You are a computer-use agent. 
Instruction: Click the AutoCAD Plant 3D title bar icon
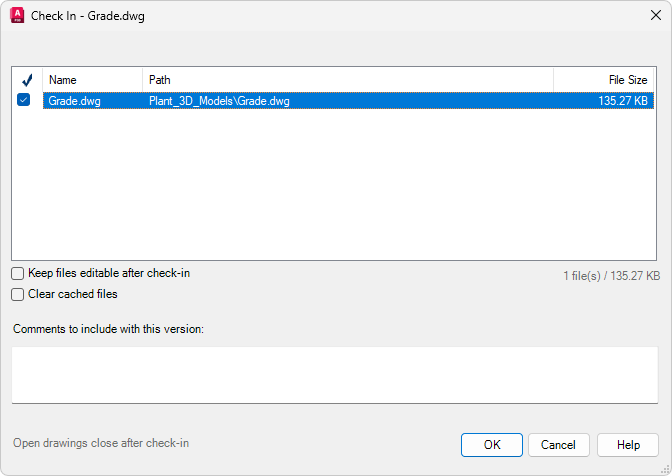(17, 15)
